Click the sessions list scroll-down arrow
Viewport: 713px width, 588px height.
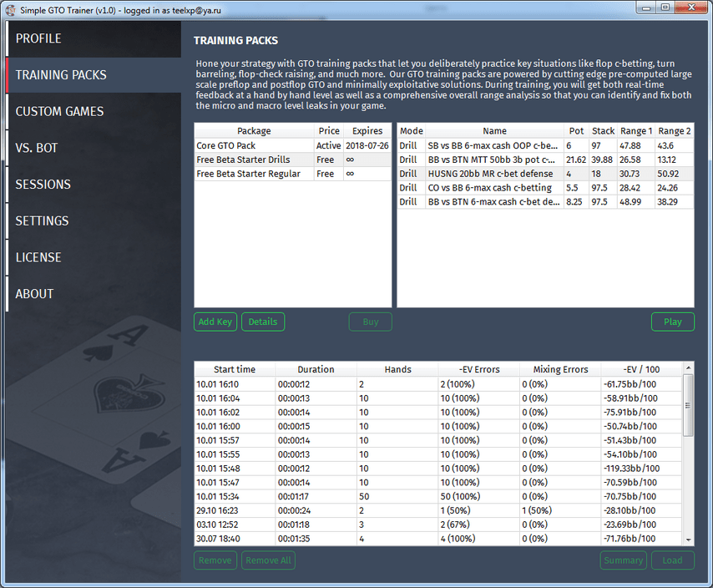[x=688, y=540]
